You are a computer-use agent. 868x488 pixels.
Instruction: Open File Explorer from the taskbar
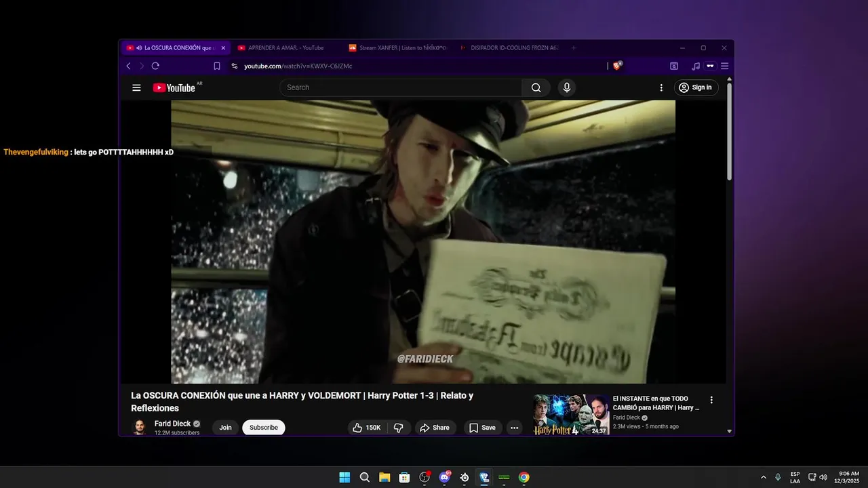pyautogui.click(x=384, y=477)
